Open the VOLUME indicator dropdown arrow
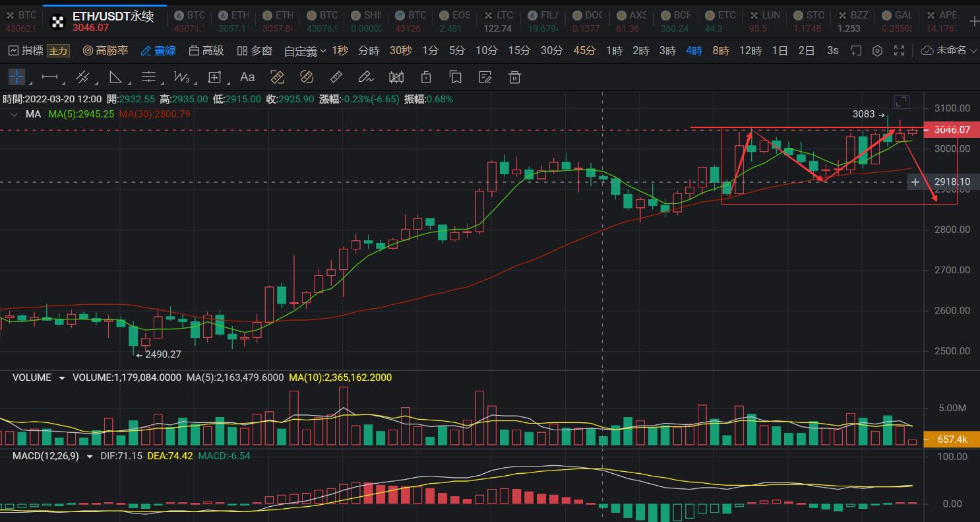980x522 pixels. coord(62,378)
